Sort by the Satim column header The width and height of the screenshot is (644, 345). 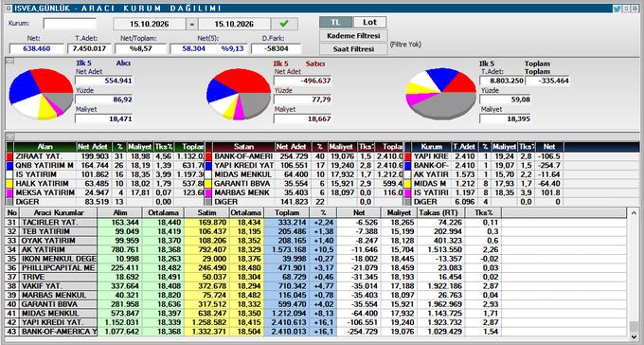tap(206, 212)
